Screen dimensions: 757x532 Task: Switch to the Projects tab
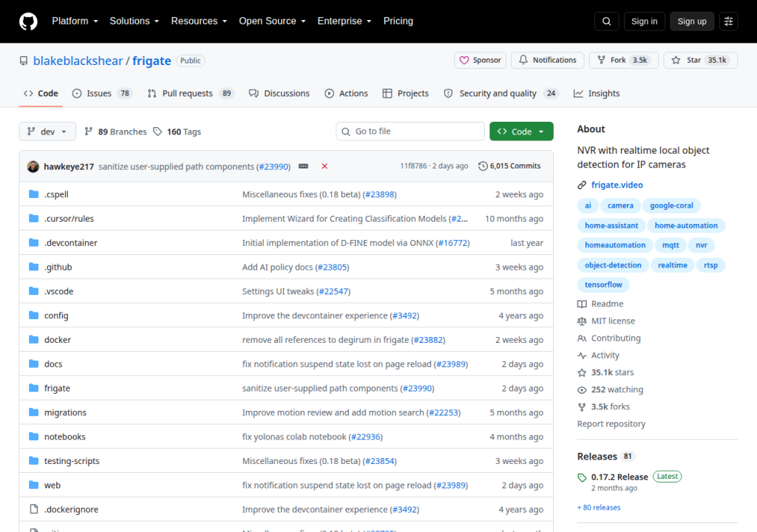[406, 93]
